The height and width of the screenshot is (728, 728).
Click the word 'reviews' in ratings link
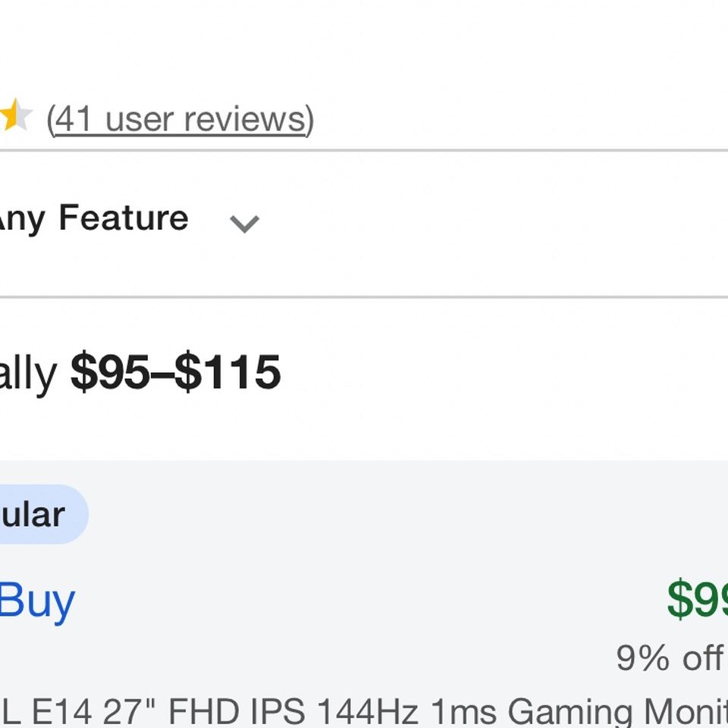tap(246, 120)
